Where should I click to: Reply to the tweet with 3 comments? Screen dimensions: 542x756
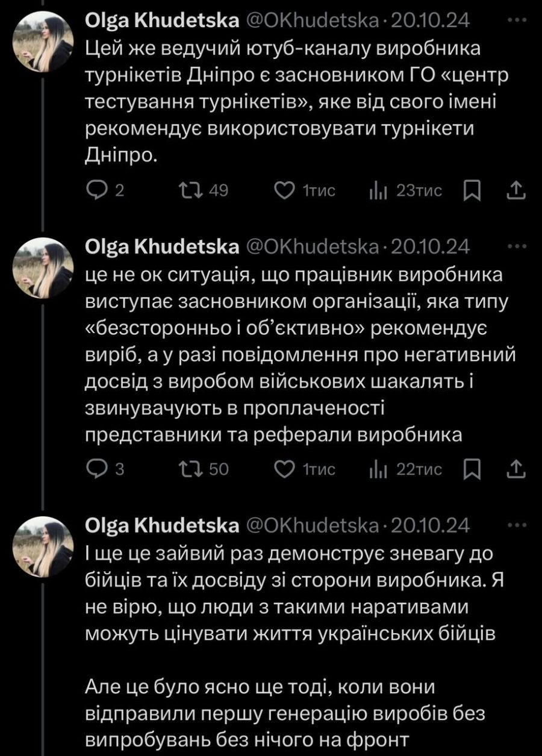point(97,469)
